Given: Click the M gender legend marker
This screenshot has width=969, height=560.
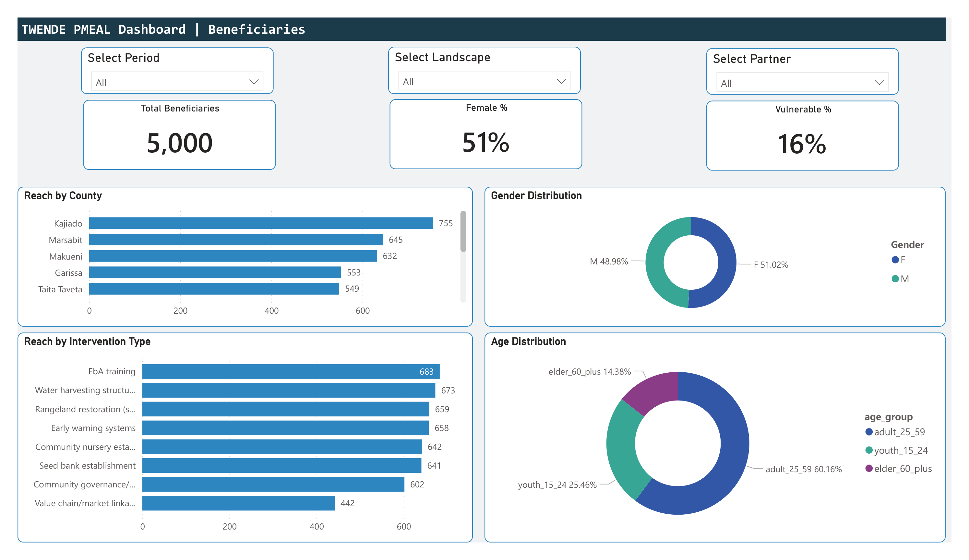Looking at the screenshot, I should pyautogui.click(x=895, y=279).
